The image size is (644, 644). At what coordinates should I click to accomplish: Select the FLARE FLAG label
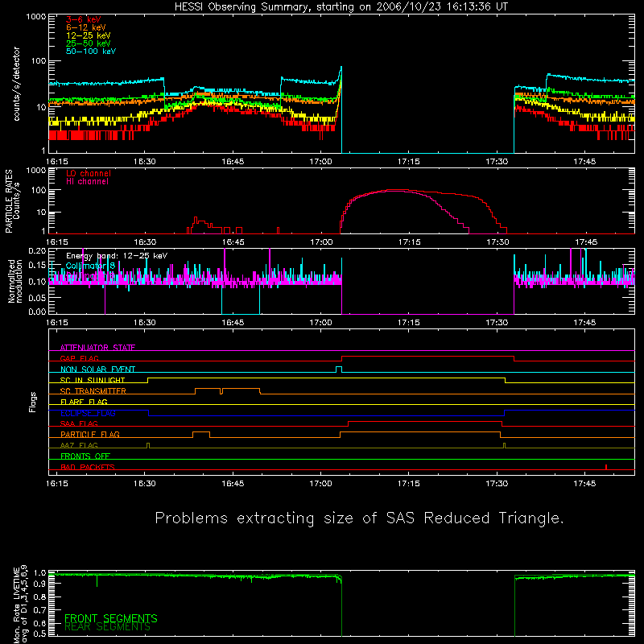pos(84,402)
